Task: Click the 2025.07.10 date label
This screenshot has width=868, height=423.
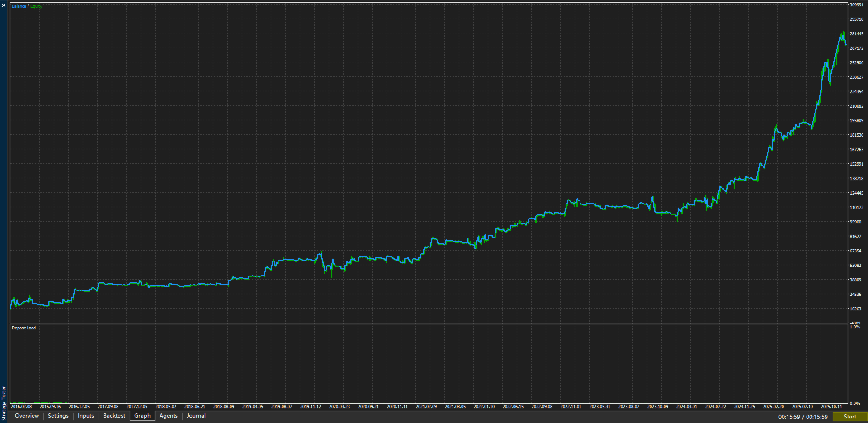Action: point(802,407)
